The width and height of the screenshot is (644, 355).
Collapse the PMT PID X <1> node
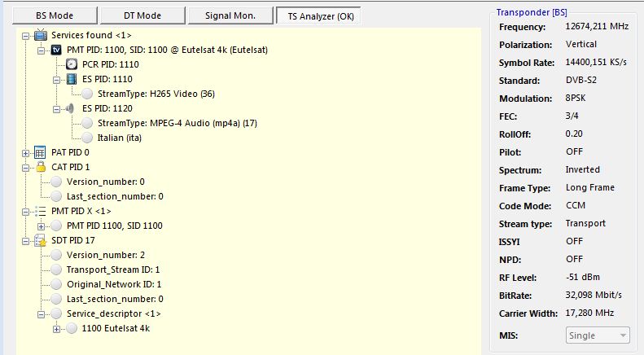25,212
